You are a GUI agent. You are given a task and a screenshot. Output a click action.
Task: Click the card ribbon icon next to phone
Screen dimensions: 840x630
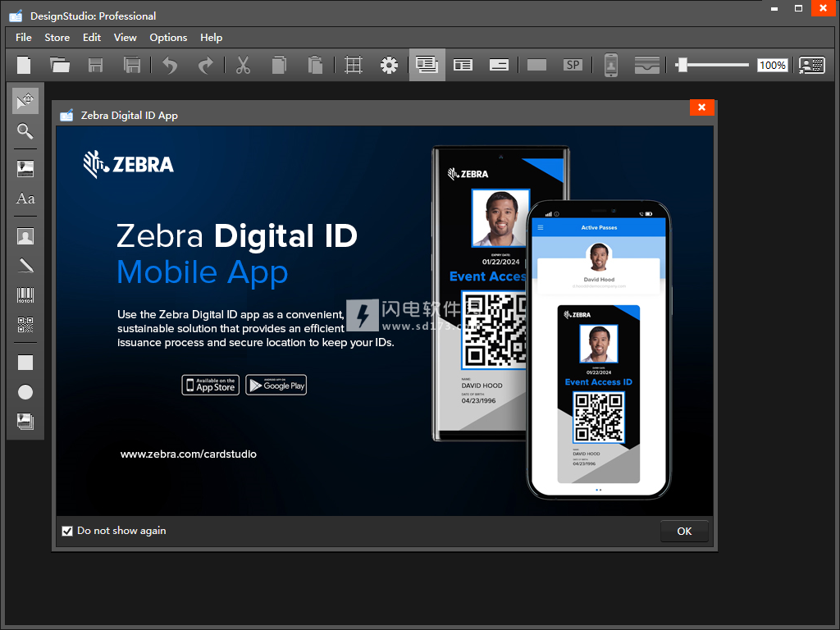pos(646,66)
